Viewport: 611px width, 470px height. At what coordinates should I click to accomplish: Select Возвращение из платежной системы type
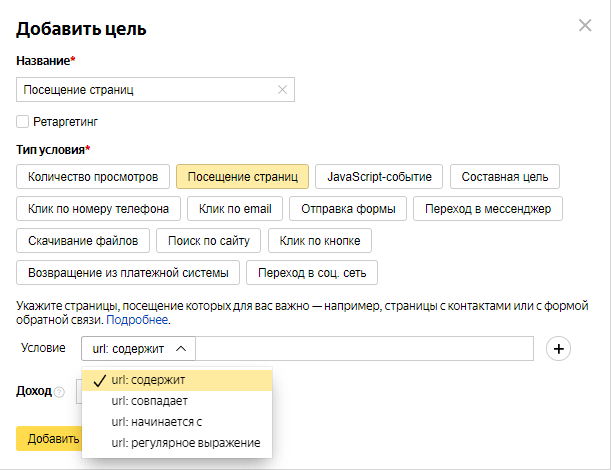pos(128,273)
